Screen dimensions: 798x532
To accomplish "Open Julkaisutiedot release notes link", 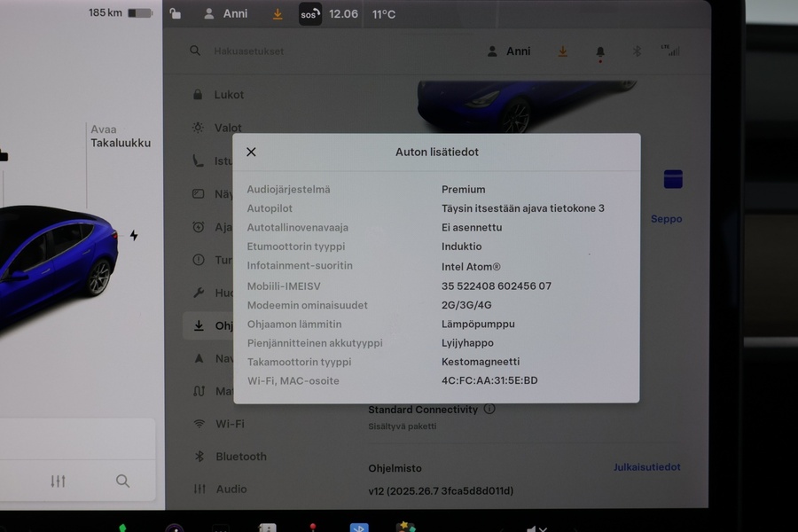I will (646, 468).
